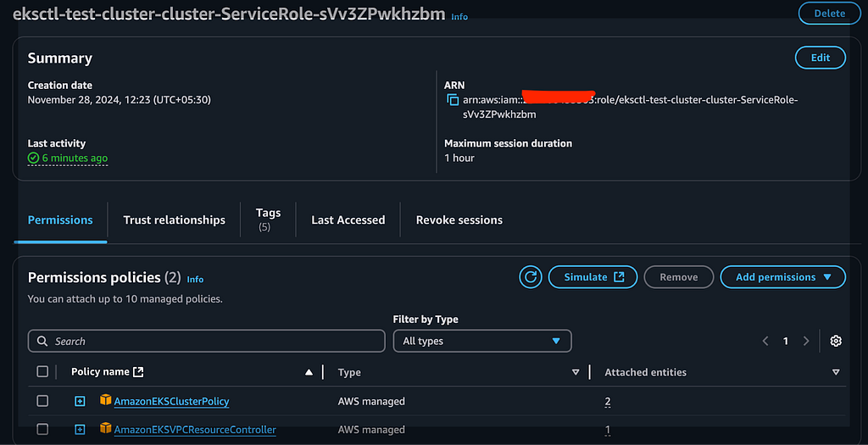Sort by Type column arrow
868x445 pixels.
click(x=576, y=372)
